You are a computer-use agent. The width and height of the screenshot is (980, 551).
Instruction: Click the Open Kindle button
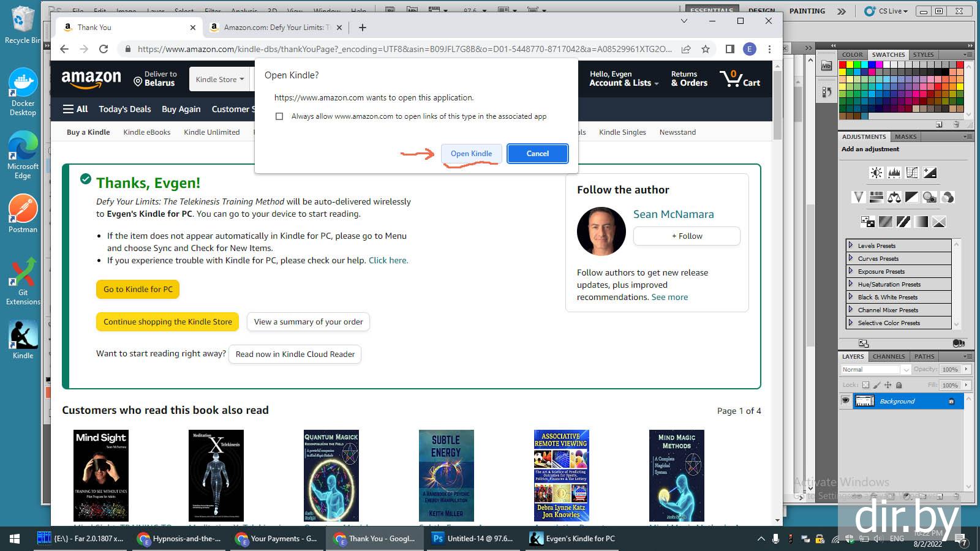click(x=471, y=154)
